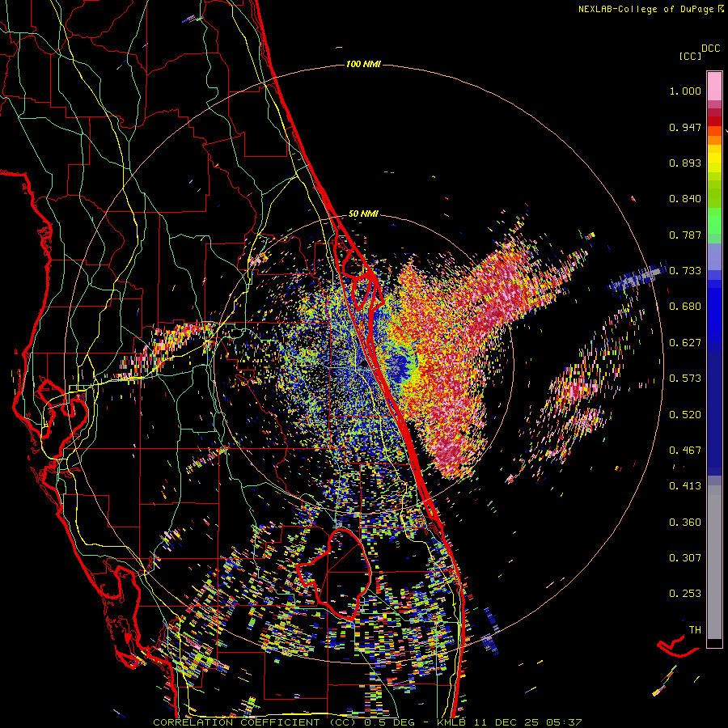Click the bright green segment of the color bar
This screenshot has height=728, width=728.
(x=714, y=221)
